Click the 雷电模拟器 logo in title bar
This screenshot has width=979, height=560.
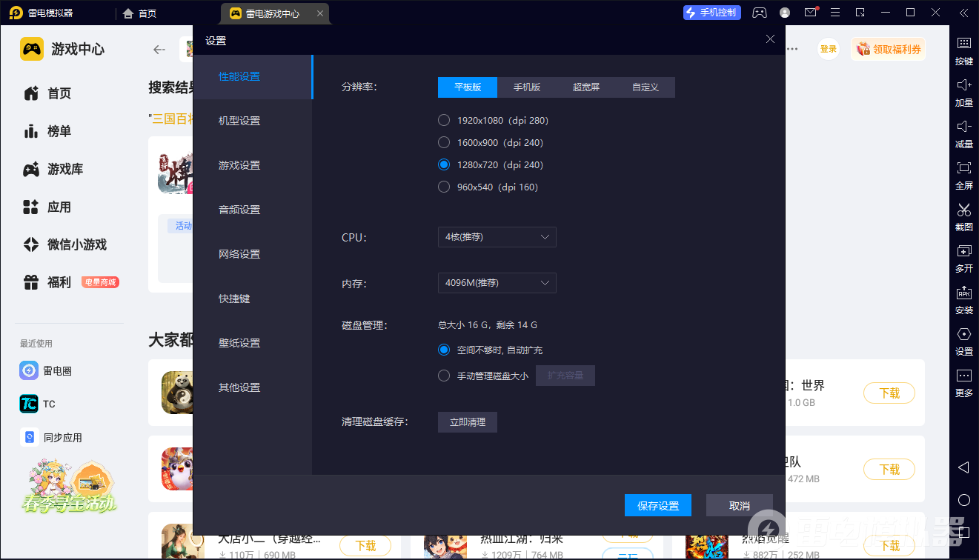(x=16, y=13)
